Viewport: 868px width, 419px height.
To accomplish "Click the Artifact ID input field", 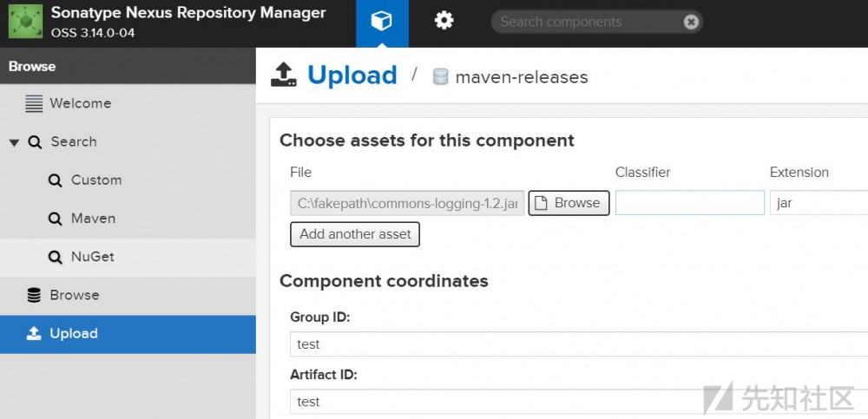I will tap(579, 402).
